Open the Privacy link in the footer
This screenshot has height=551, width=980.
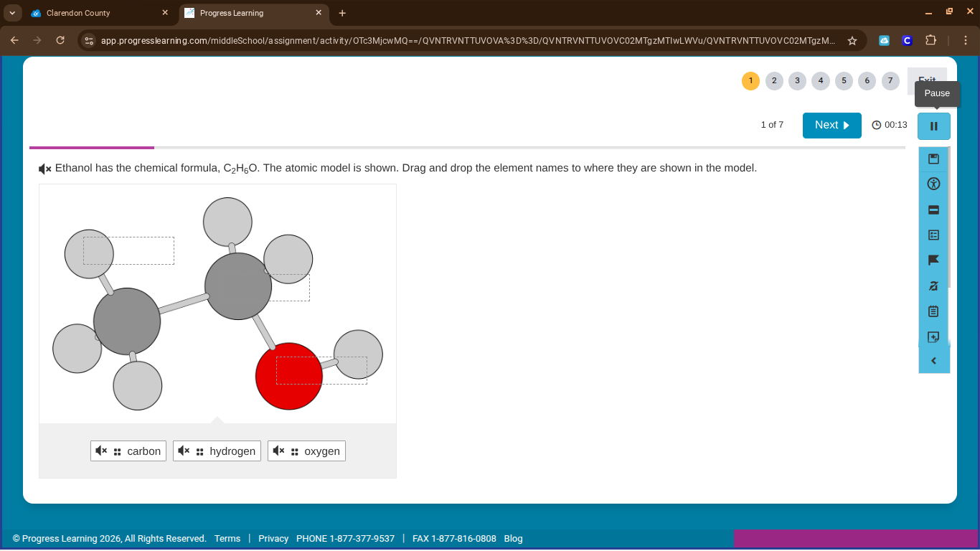click(x=273, y=538)
